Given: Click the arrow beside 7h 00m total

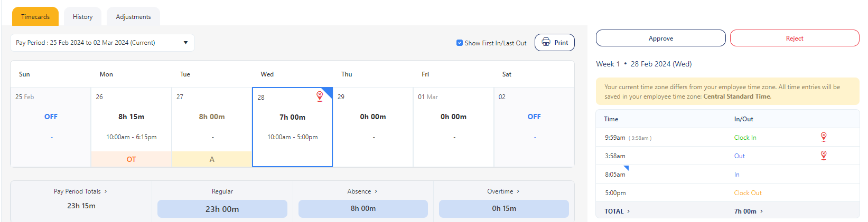Looking at the screenshot, I should 761,211.
